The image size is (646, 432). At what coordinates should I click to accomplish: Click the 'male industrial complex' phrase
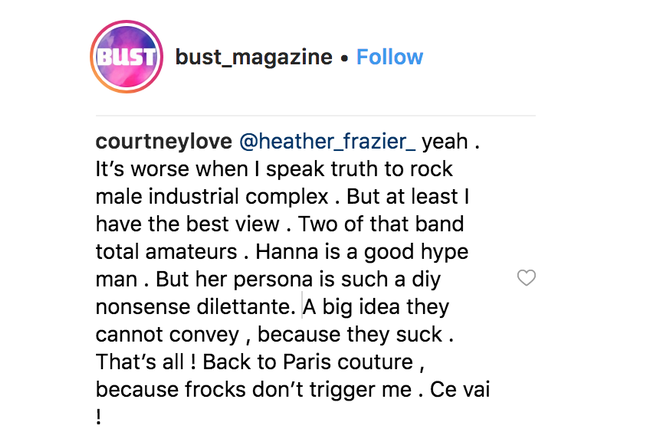212,197
